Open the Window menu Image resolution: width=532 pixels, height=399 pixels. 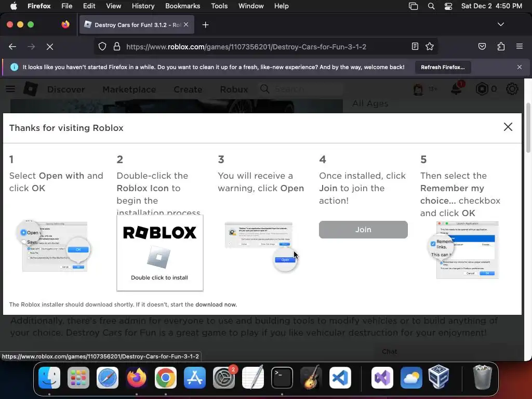(251, 6)
